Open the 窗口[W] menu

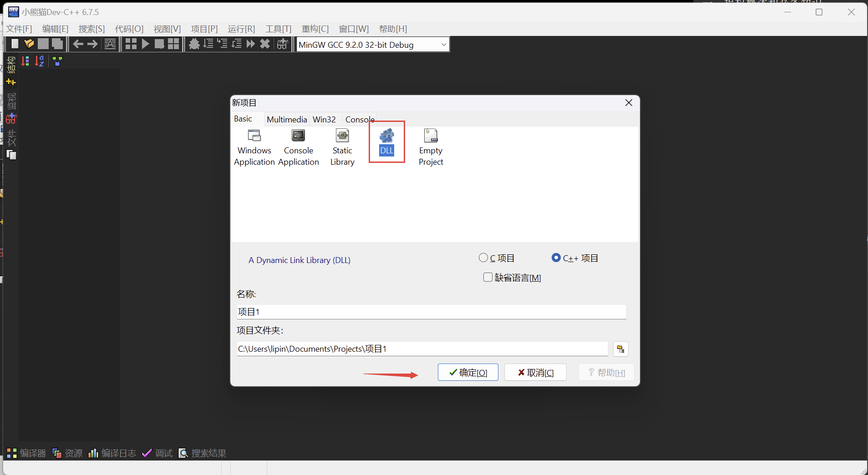(354, 29)
